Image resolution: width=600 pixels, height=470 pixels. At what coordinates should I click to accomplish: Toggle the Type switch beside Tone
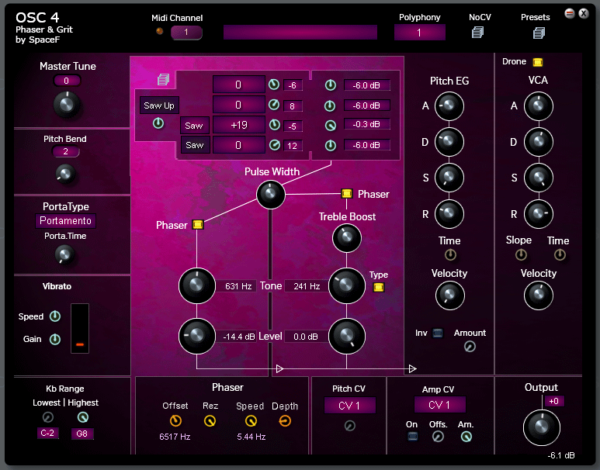click(379, 288)
